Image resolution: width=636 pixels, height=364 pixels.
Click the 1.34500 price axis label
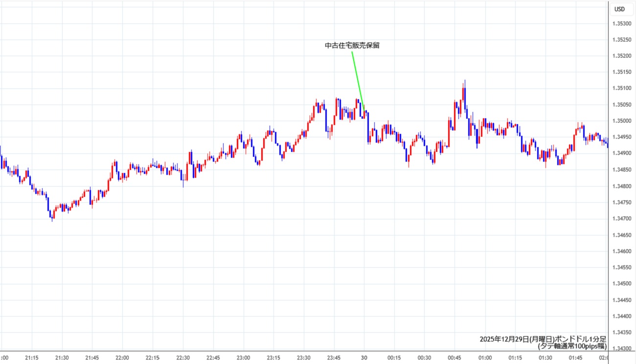[x=621, y=284]
